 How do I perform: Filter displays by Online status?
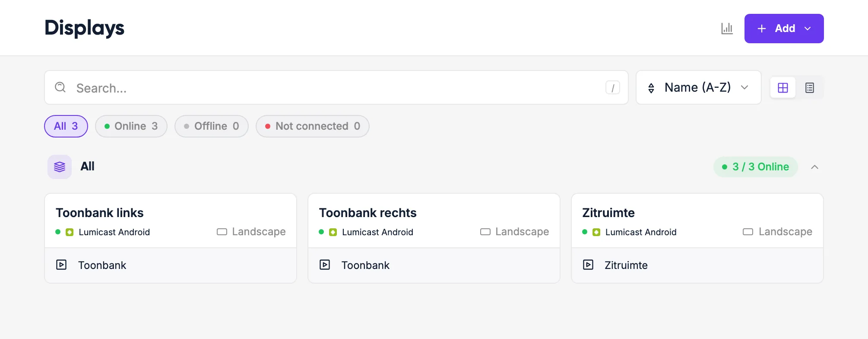pos(131,126)
